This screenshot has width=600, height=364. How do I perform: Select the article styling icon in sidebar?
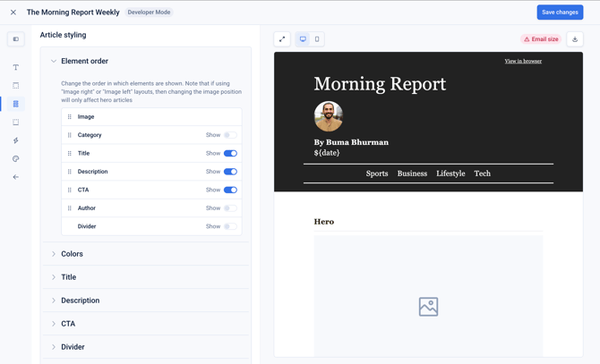pos(16,104)
